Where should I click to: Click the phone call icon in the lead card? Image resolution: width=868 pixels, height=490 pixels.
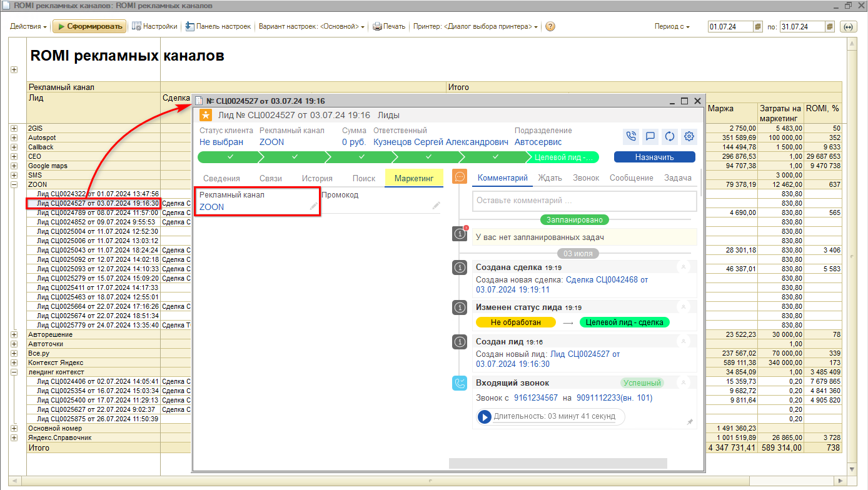point(631,136)
